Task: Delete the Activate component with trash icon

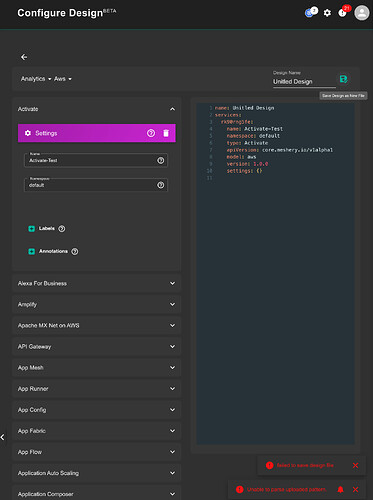Action: pyautogui.click(x=166, y=133)
